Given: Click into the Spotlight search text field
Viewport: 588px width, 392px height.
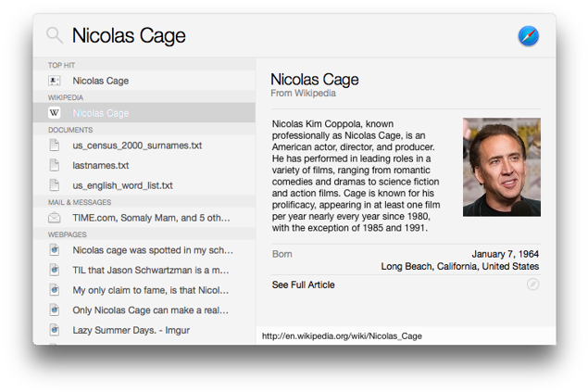Looking at the screenshot, I should 278,36.
